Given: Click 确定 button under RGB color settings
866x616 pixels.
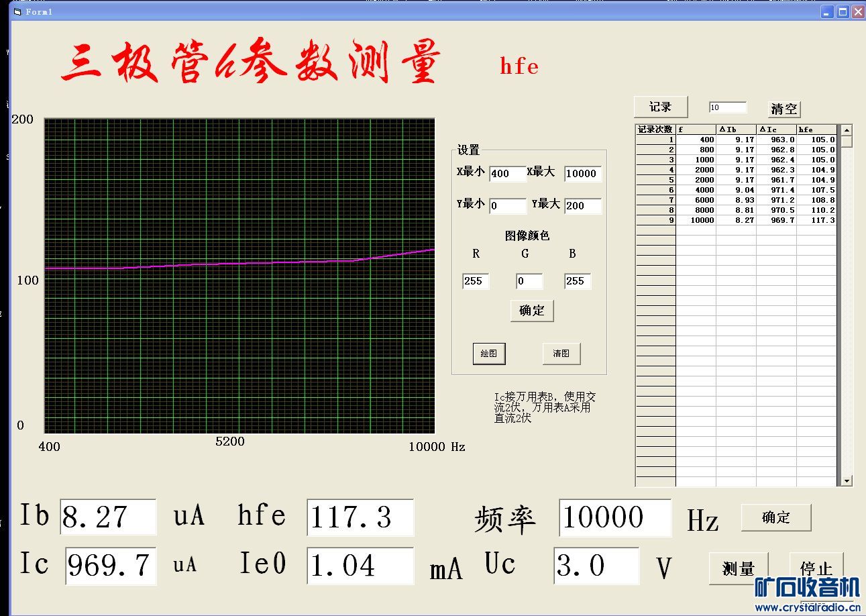Looking at the screenshot, I should 531,311.
